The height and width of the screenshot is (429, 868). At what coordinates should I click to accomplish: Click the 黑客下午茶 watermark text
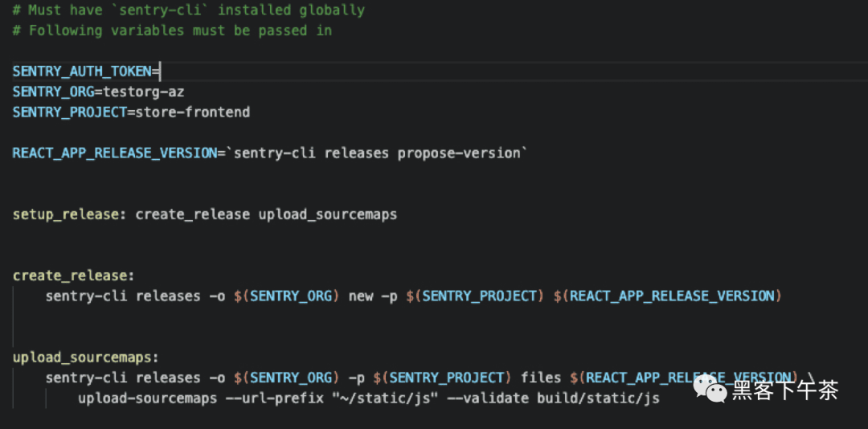click(x=785, y=390)
